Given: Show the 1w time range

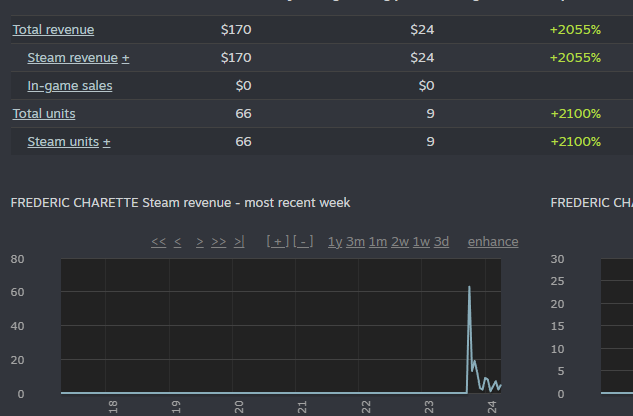Looking at the screenshot, I should [x=421, y=242].
